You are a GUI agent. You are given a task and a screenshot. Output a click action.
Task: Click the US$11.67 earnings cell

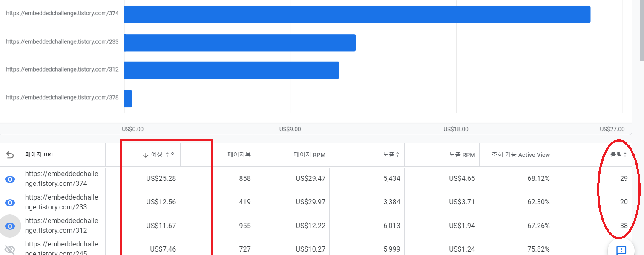click(x=161, y=226)
